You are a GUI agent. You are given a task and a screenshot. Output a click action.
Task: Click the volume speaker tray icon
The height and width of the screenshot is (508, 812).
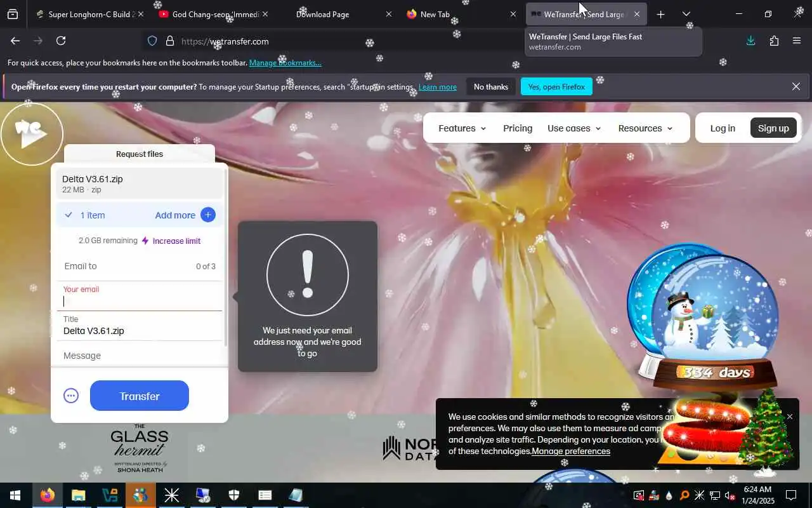pyautogui.click(x=730, y=496)
